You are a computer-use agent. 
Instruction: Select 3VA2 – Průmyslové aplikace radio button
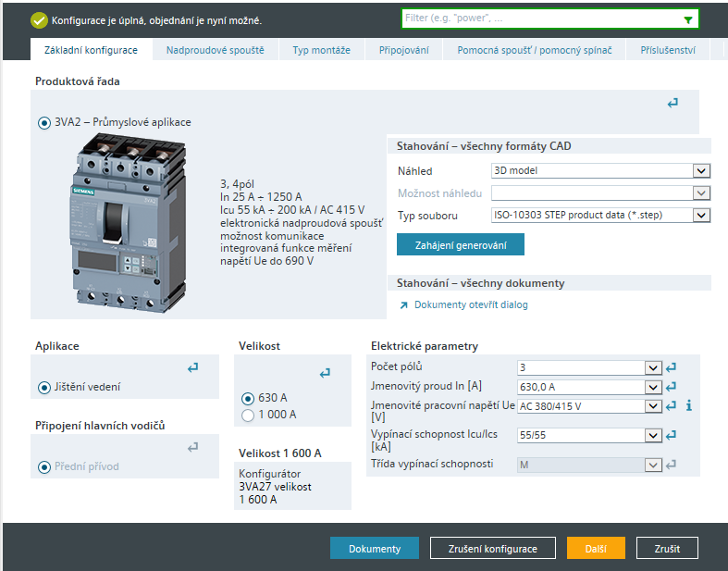[x=44, y=123]
